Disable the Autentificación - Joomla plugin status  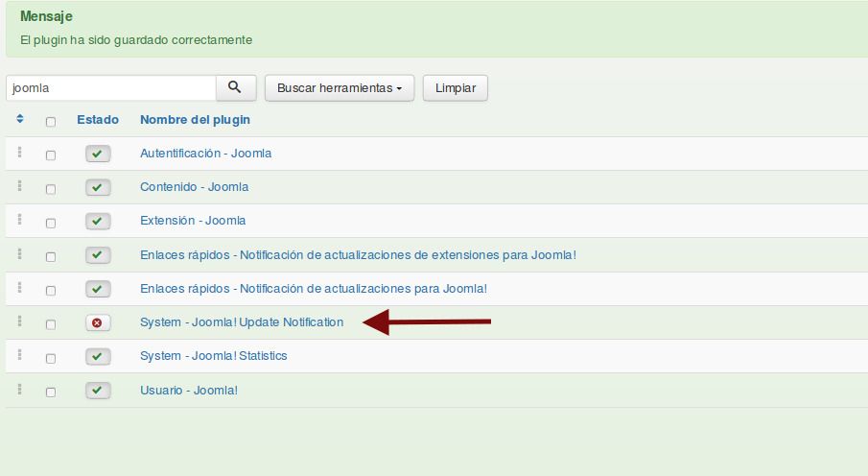pos(98,154)
